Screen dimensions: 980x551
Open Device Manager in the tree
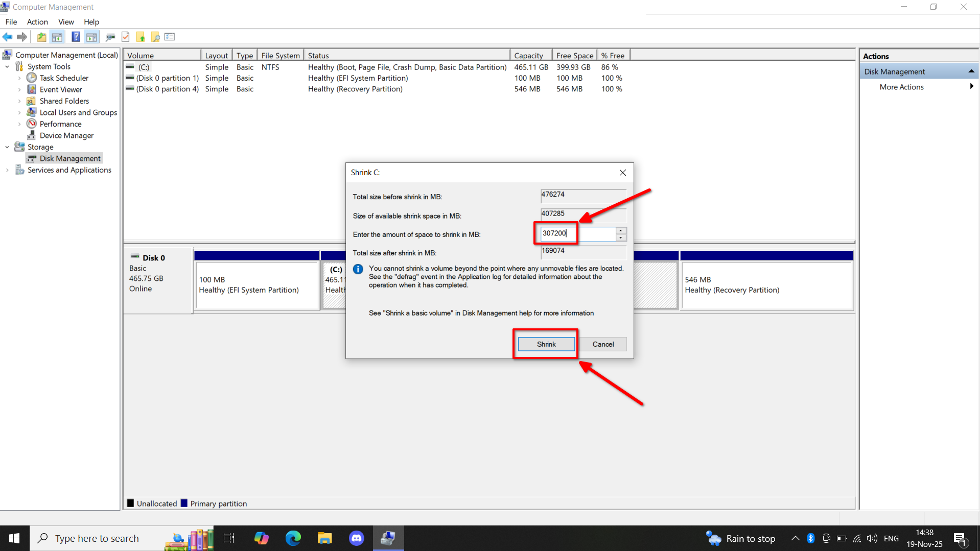tap(66, 135)
